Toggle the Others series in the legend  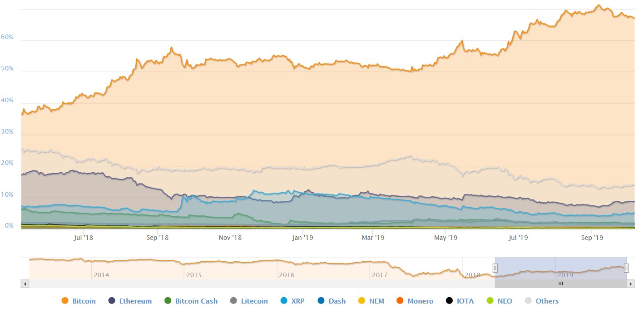[x=541, y=301]
